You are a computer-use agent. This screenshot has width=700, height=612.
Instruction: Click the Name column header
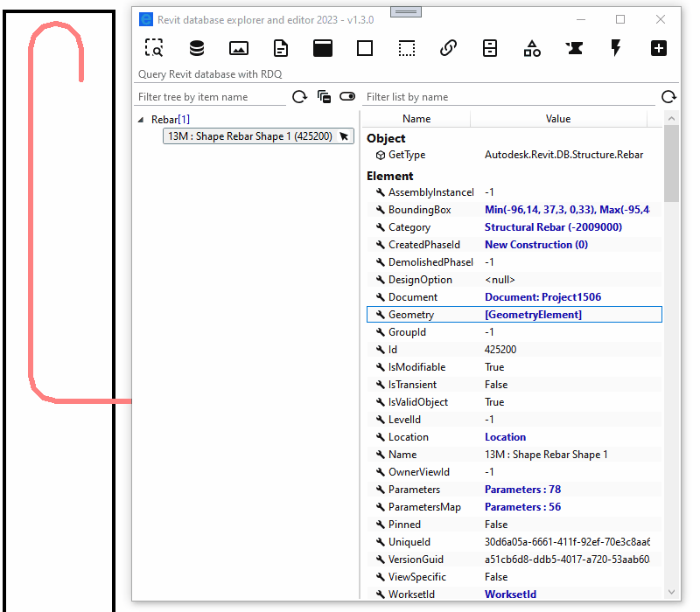click(416, 119)
